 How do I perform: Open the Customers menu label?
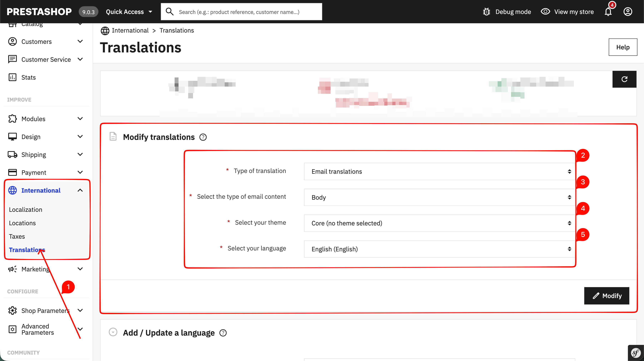(x=36, y=42)
